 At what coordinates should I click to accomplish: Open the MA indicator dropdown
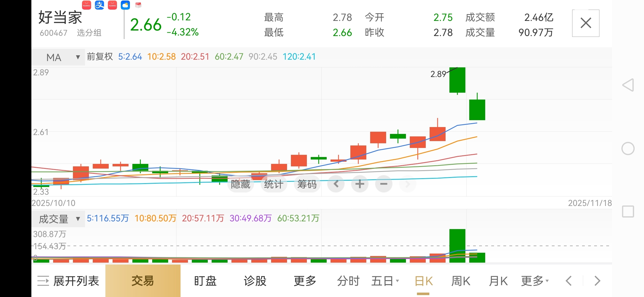pos(58,57)
